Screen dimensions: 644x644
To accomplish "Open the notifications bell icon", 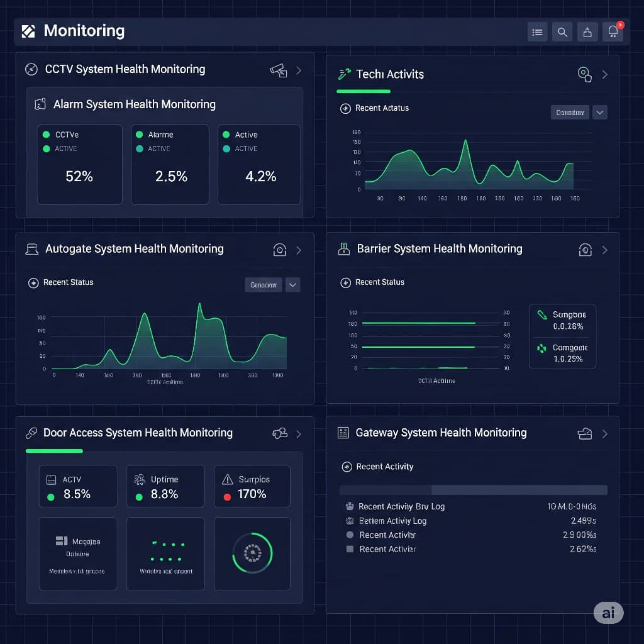I will tap(612, 32).
